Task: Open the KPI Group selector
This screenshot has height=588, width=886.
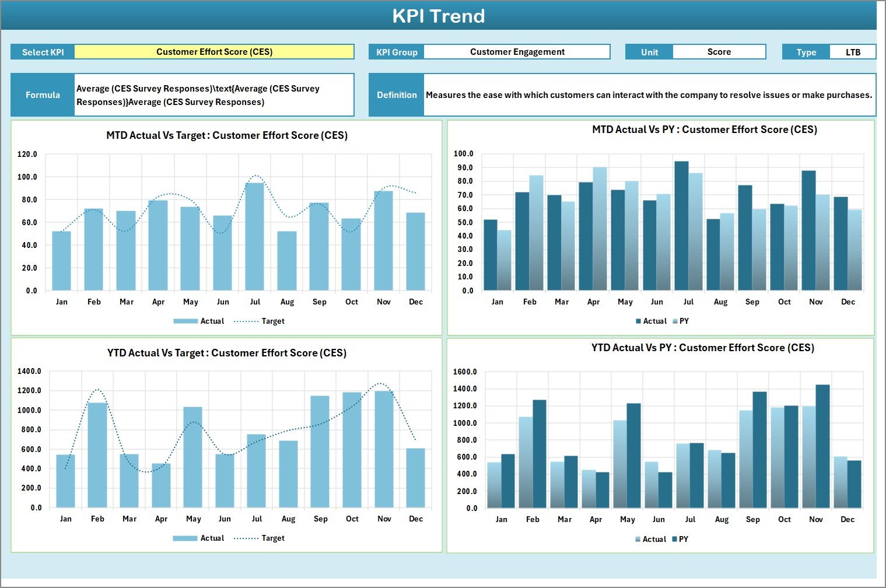Action: pos(517,51)
